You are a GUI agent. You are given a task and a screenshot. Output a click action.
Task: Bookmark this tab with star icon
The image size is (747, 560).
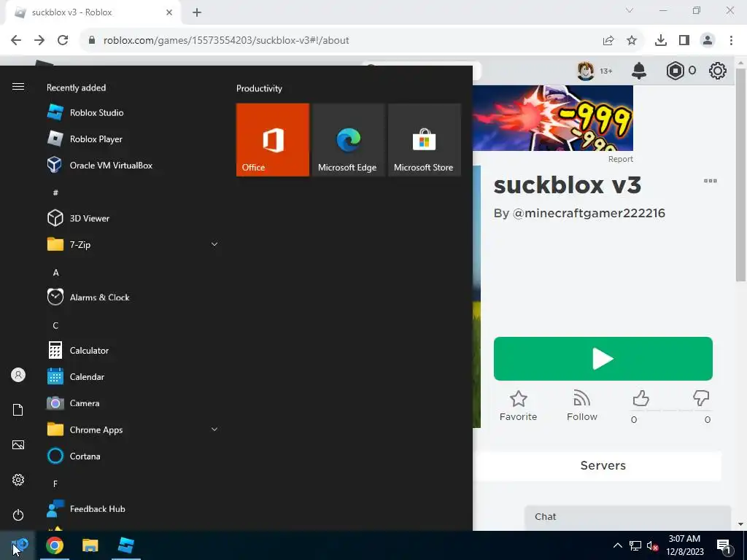(x=632, y=41)
